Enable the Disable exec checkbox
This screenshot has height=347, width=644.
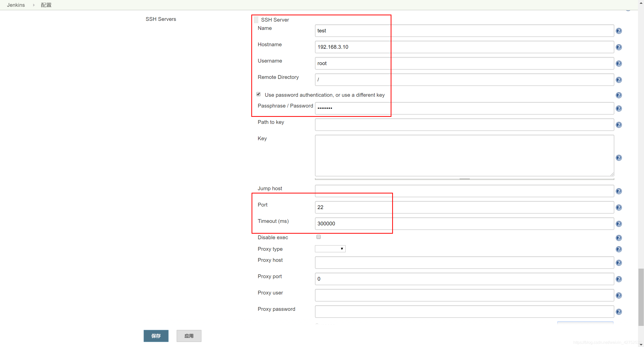[318, 237]
